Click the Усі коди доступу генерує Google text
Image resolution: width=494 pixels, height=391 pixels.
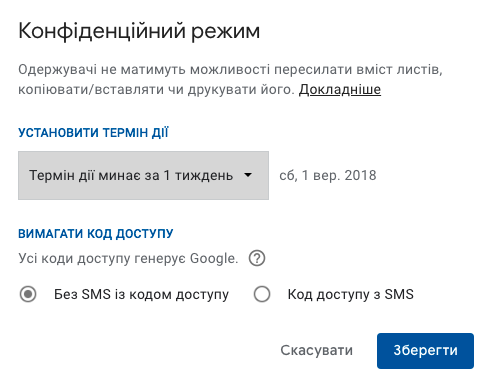point(128,259)
